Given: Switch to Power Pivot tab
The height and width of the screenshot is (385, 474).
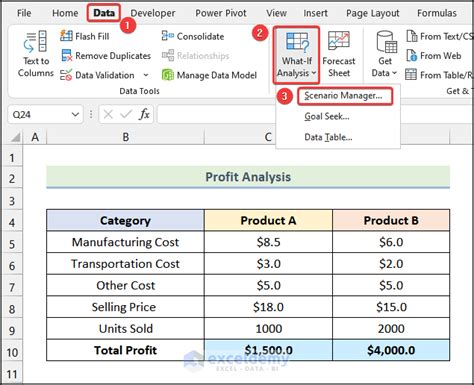Looking at the screenshot, I should tap(221, 13).
